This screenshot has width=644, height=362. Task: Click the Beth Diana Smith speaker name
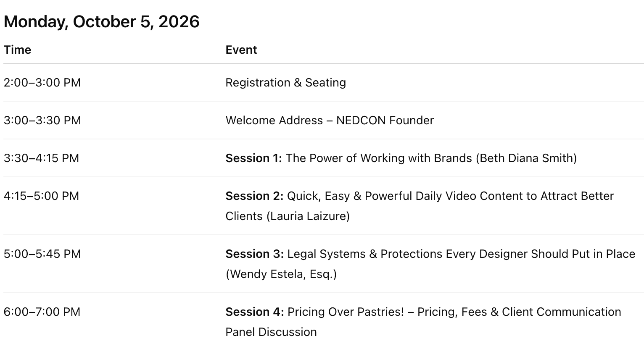(526, 158)
